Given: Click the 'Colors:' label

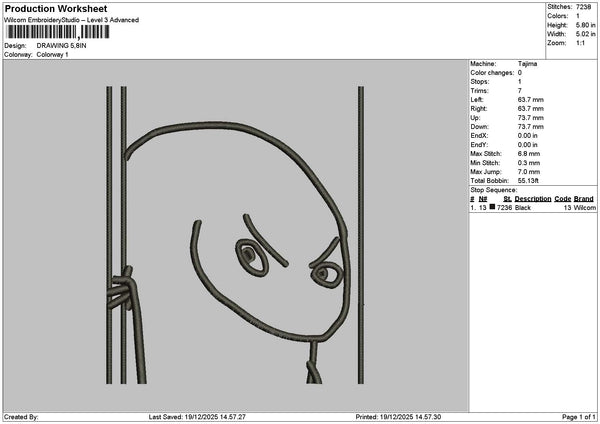Looking at the screenshot, I should coord(558,16).
